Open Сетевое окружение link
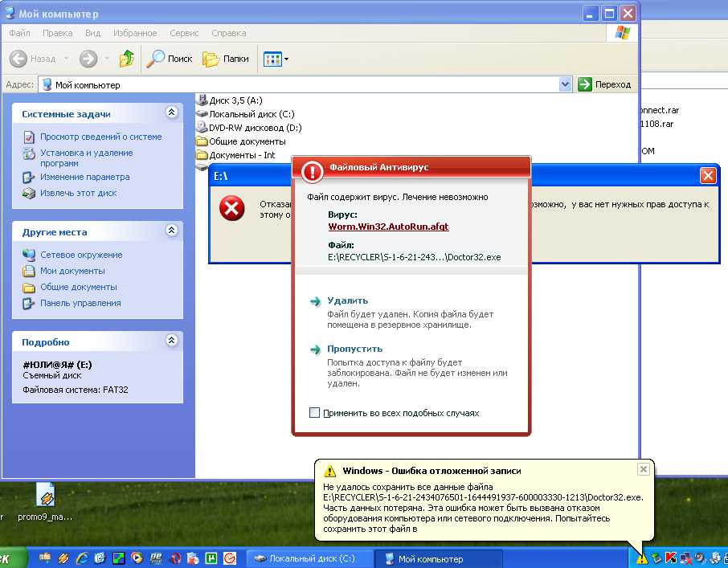Screen dimensions: 728x568 point(81,255)
